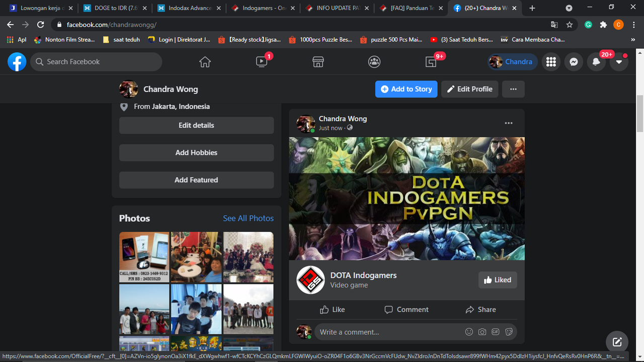Click the Comment button on post
The height and width of the screenshot is (362, 644).
pyautogui.click(x=407, y=310)
